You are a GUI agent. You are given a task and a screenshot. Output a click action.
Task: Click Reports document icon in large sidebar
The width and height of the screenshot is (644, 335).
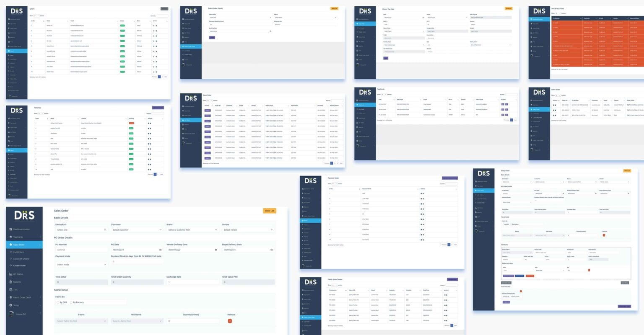(10, 282)
